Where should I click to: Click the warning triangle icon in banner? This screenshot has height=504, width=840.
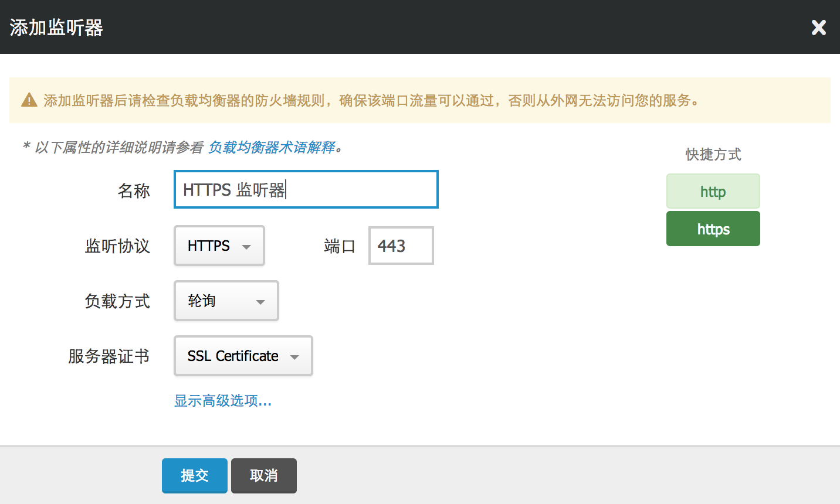29,100
